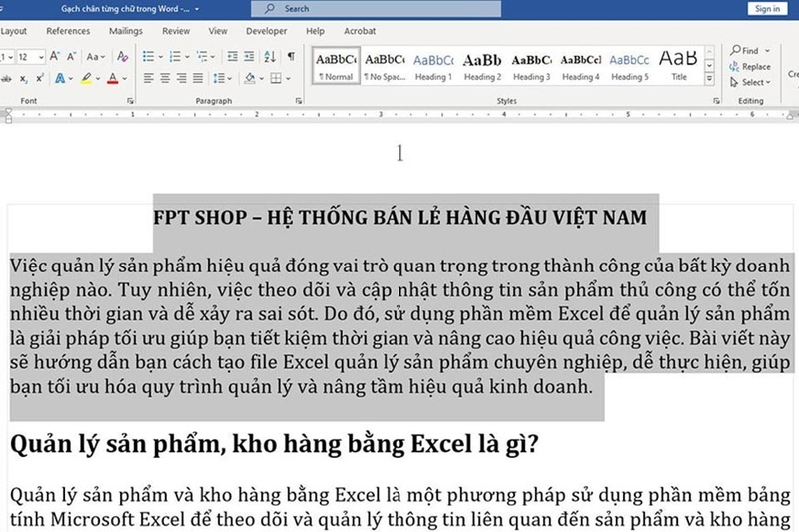Open Replace dialog
Viewport: 799px width, 532px height.
(x=750, y=67)
